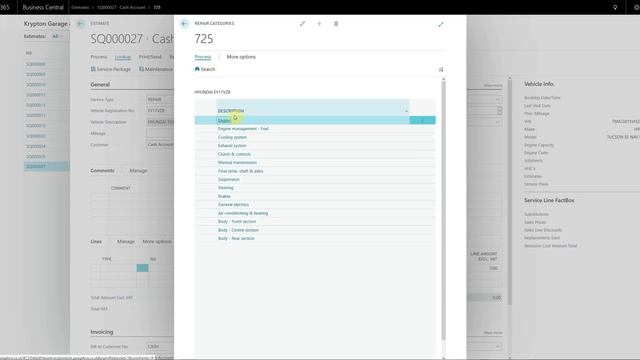Viewport: 640px width, 360px height.
Task: Sort by the Description column header
Action: 231,111
